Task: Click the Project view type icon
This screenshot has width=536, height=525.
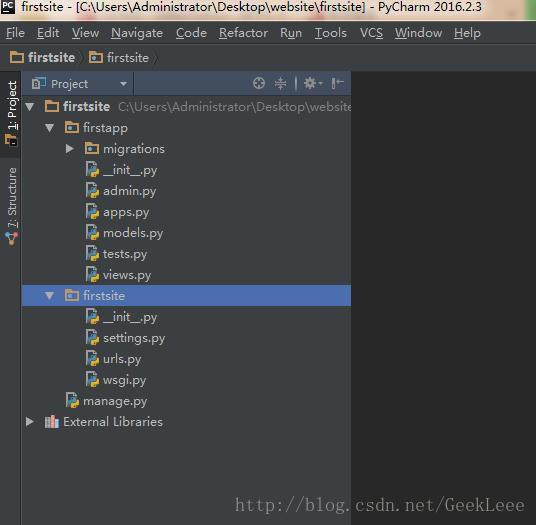Action: [x=38, y=83]
